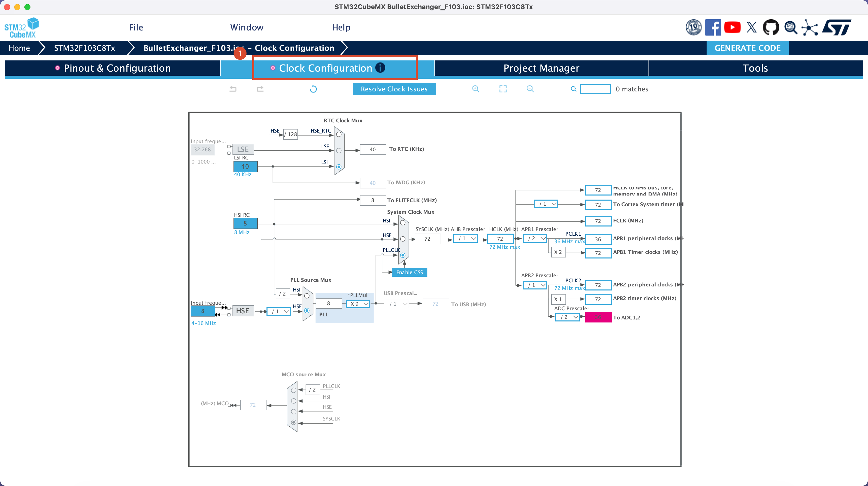This screenshot has height=486, width=868.
Task: Open the AHB Prescaler dropdown
Action: tap(465, 239)
